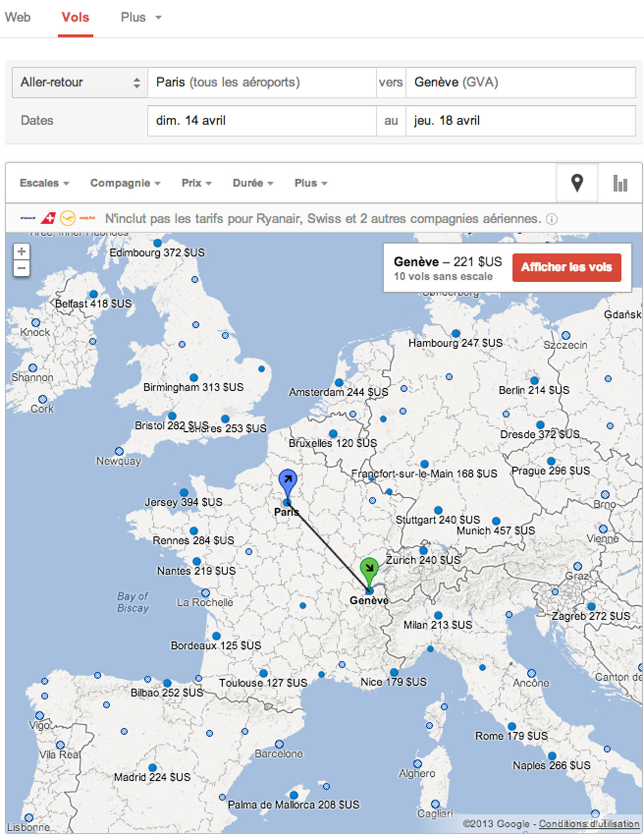Expand the Escales filter dropdown
The height and width of the screenshot is (836, 644).
(x=44, y=183)
